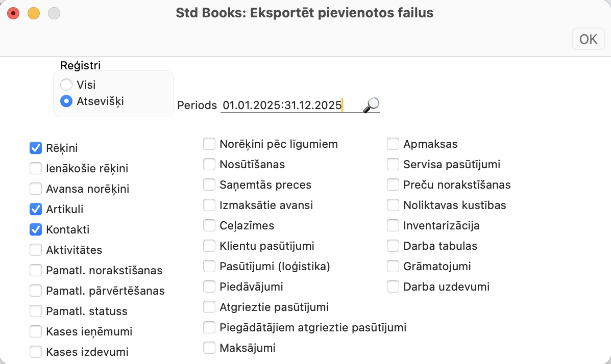Check the Grāmatojumi checkbox
611x364 pixels.
393,266
